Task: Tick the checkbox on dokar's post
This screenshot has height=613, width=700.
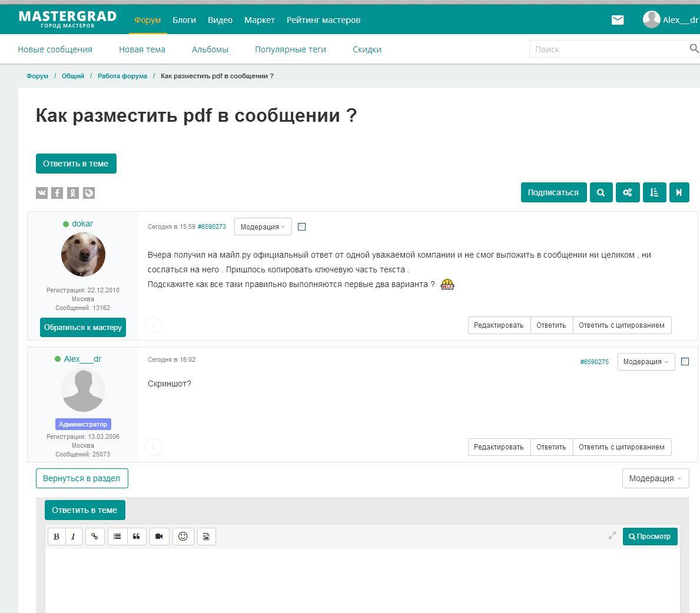Action: pyautogui.click(x=301, y=226)
